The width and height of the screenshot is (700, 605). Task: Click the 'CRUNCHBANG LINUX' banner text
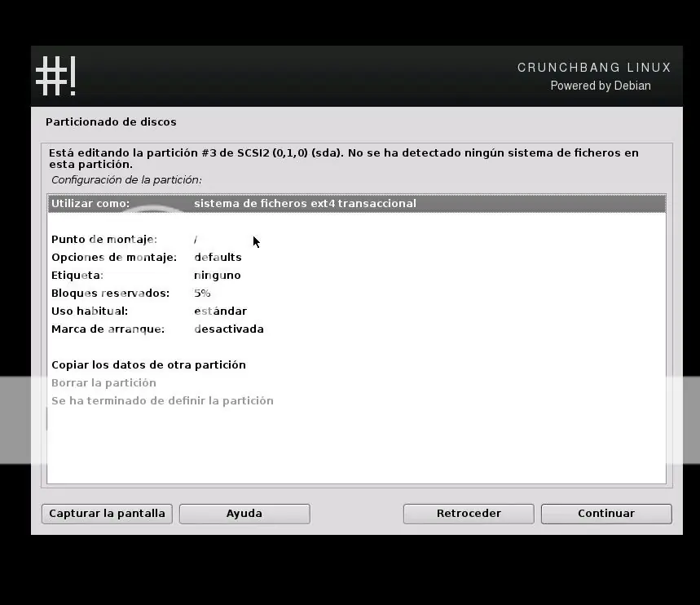click(x=594, y=68)
